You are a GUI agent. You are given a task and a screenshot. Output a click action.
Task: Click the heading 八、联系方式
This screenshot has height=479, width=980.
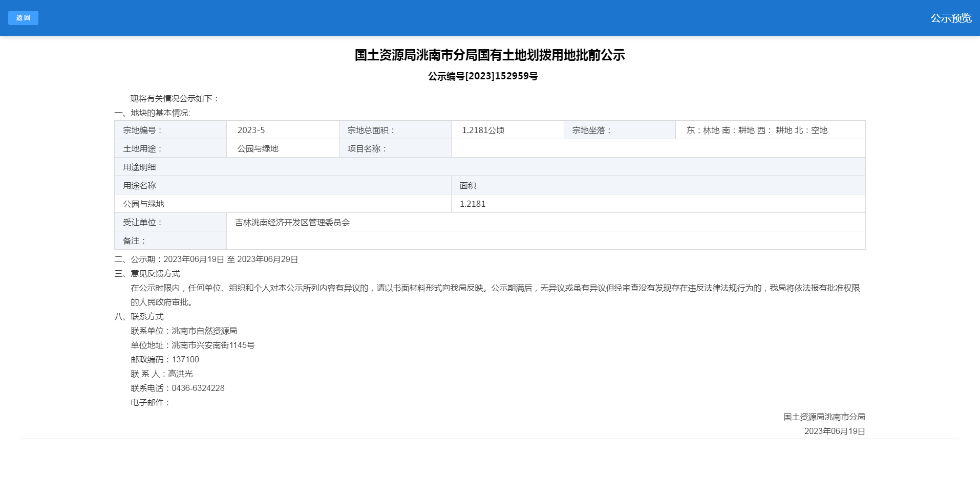coord(139,316)
